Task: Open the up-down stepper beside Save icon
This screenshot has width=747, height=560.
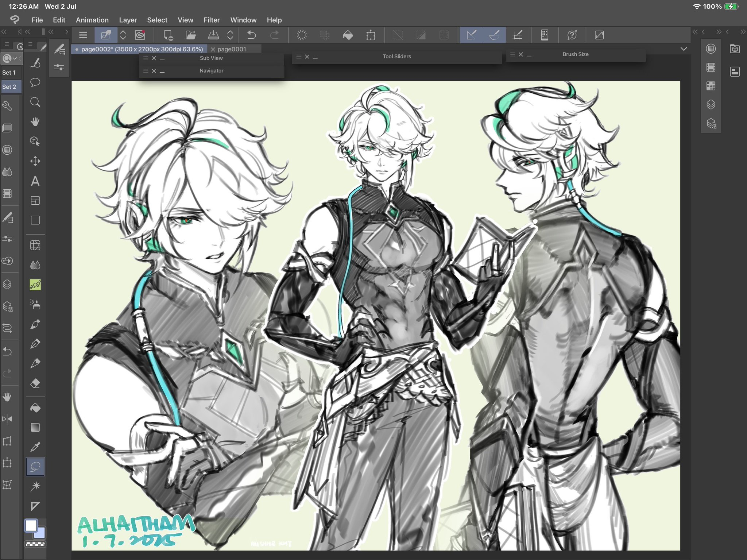Action: coord(230,35)
